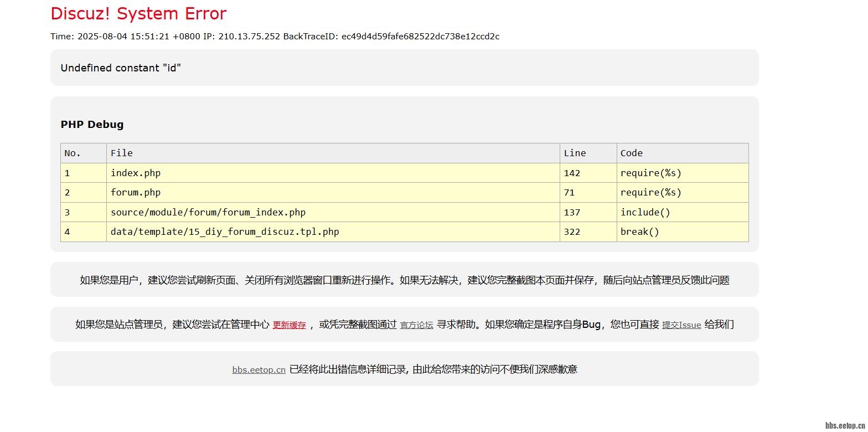Click the PHP Debug heading
The width and height of the screenshot is (868, 432).
(x=92, y=124)
